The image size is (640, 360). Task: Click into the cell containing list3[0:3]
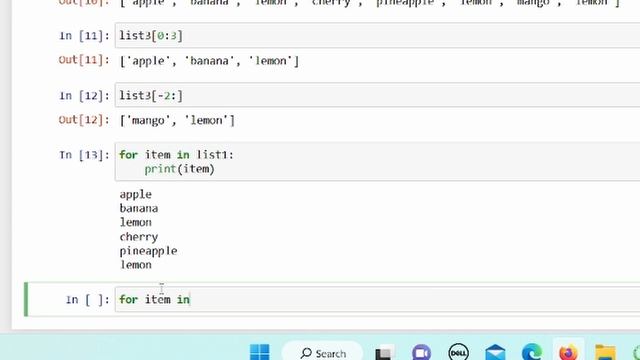point(378,36)
